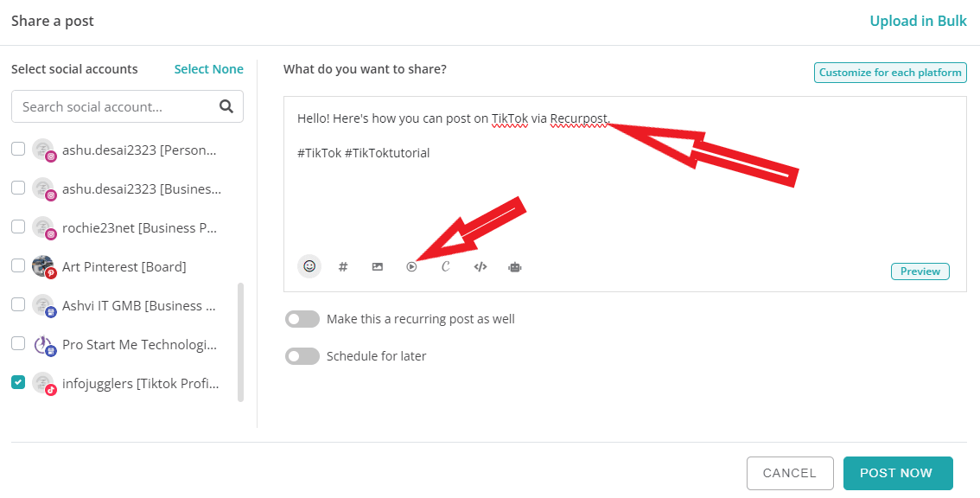Screen dimensions: 980x498
Task: Turn on Schedule for later toggle
Action: pyautogui.click(x=302, y=356)
